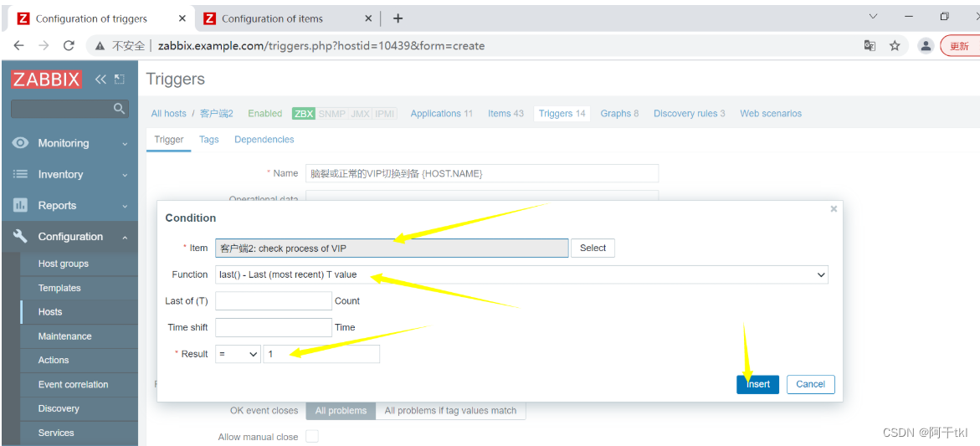Open the Graphs 8 link

[x=619, y=114]
